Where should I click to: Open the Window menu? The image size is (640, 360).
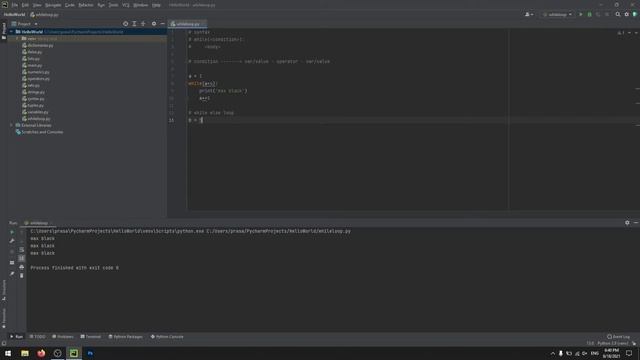tap(141, 5)
